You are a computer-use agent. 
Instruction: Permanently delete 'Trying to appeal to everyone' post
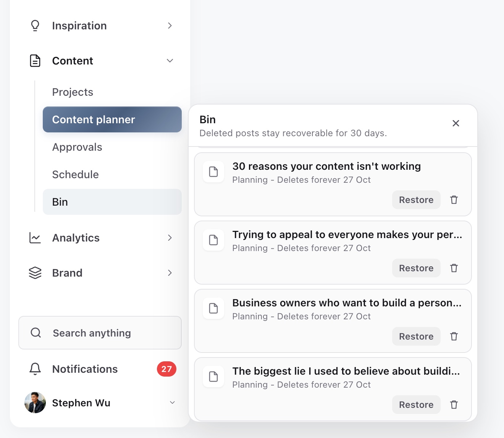coord(454,268)
